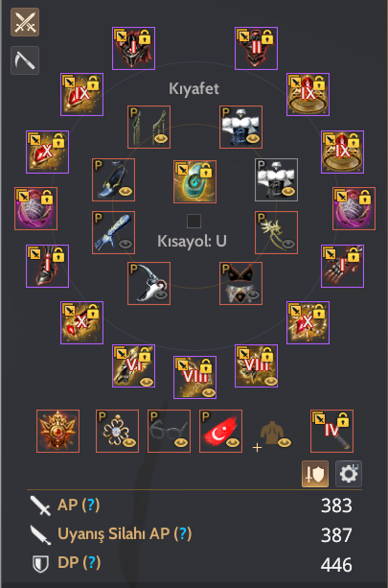Toggle visibility eye on underwear outfit slot
Viewport: 388px width, 588px height.
(x=253, y=295)
